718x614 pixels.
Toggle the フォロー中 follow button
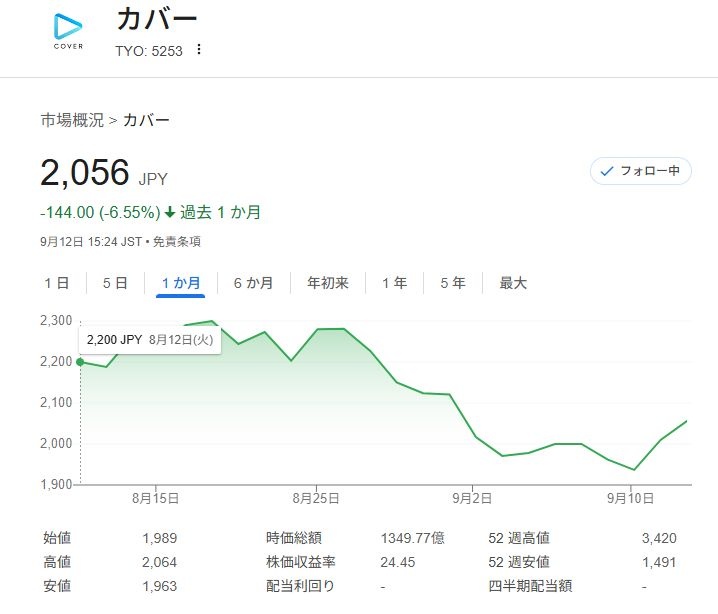tap(640, 171)
